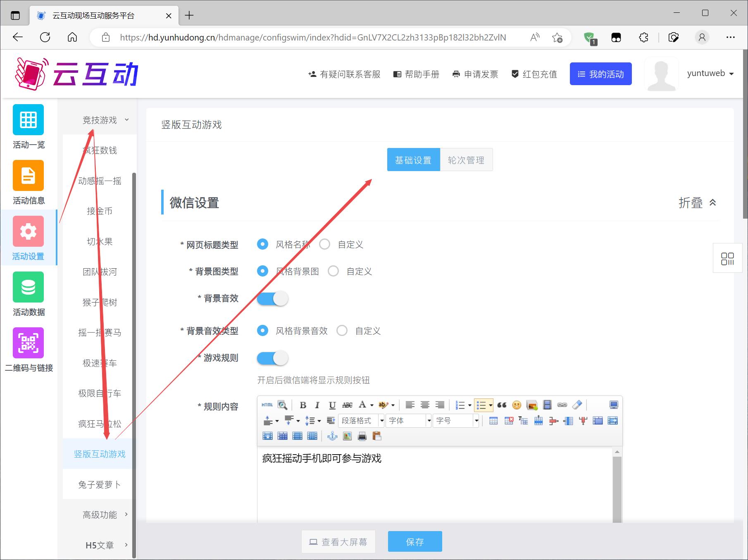Toggle italic formatting in rule editor

click(x=317, y=405)
